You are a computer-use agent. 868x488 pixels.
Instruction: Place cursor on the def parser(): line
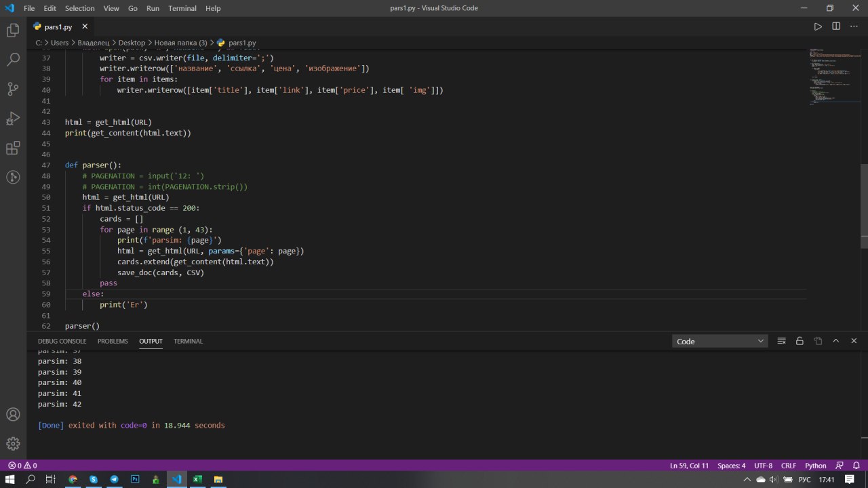(x=93, y=165)
